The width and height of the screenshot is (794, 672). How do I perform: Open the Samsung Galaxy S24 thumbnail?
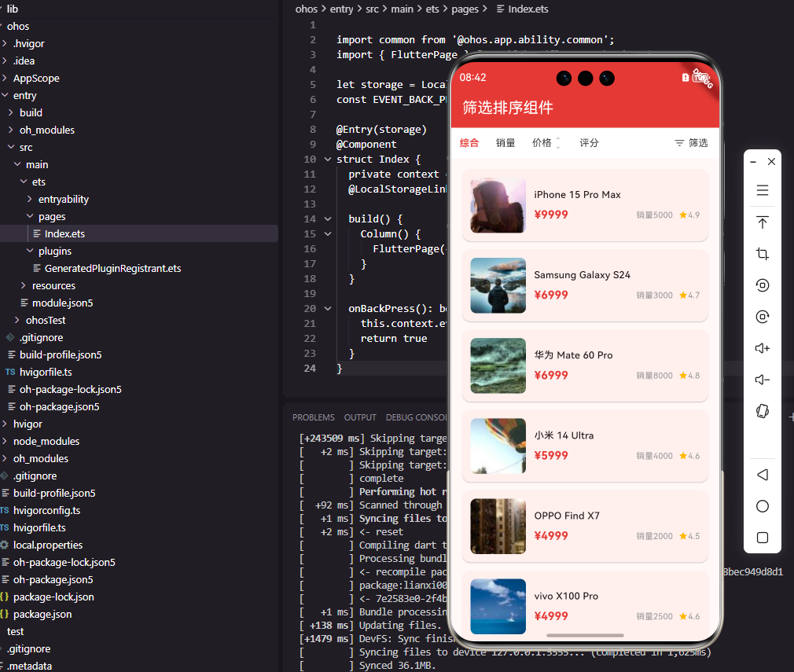tap(498, 285)
